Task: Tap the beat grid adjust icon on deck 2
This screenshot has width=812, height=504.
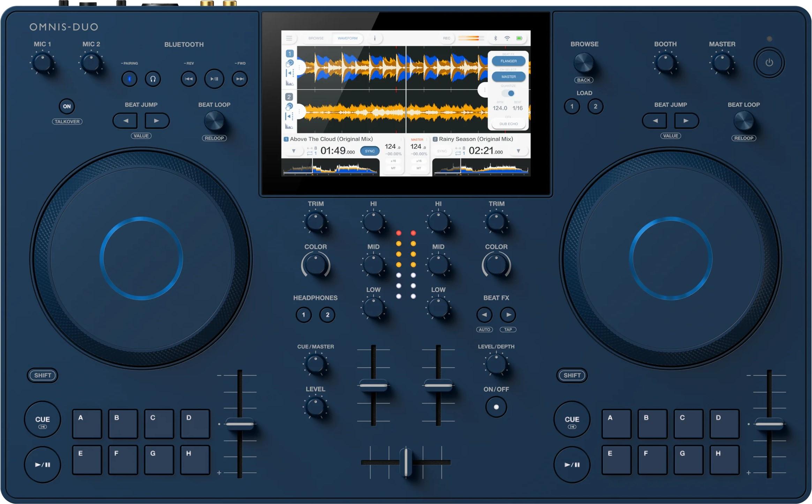Action: tap(288, 115)
